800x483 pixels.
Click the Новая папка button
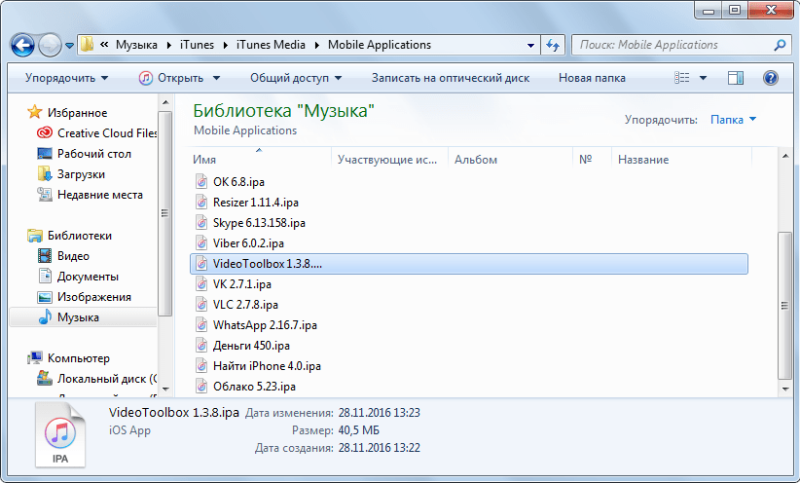click(x=592, y=78)
